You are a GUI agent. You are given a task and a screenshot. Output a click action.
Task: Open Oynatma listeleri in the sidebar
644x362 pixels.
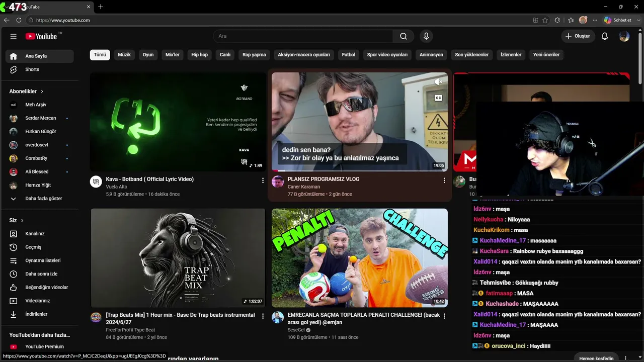click(x=40, y=260)
